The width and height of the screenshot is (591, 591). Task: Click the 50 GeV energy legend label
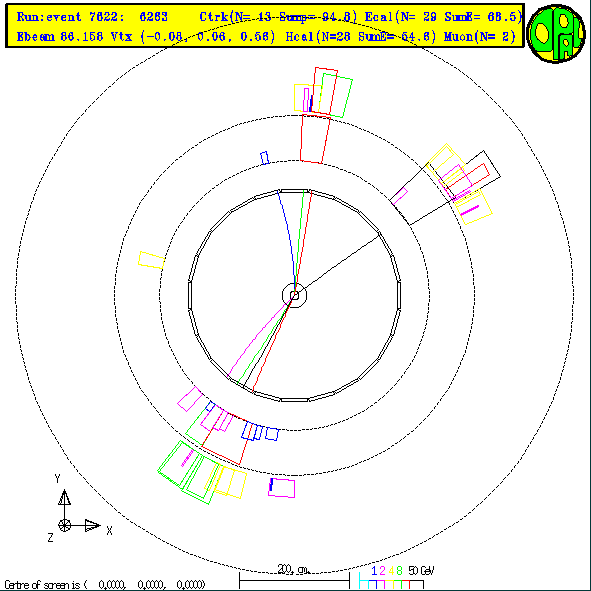pos(421,571)
